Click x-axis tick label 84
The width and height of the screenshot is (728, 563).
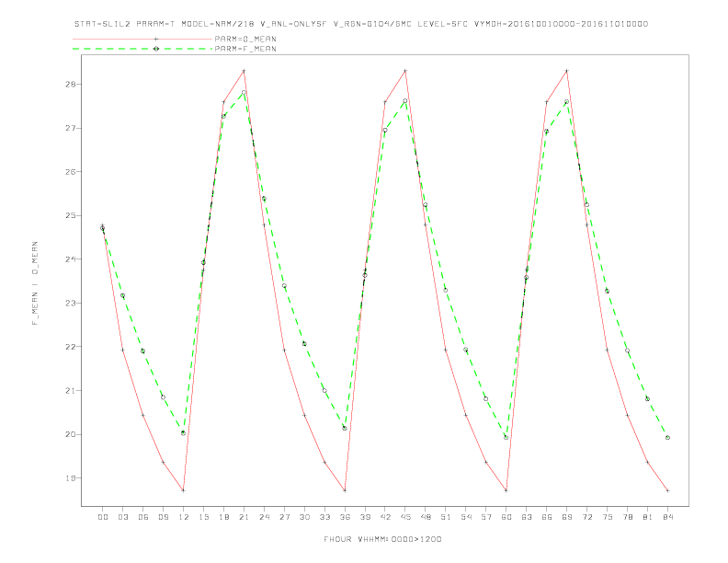tap(667, 517)
